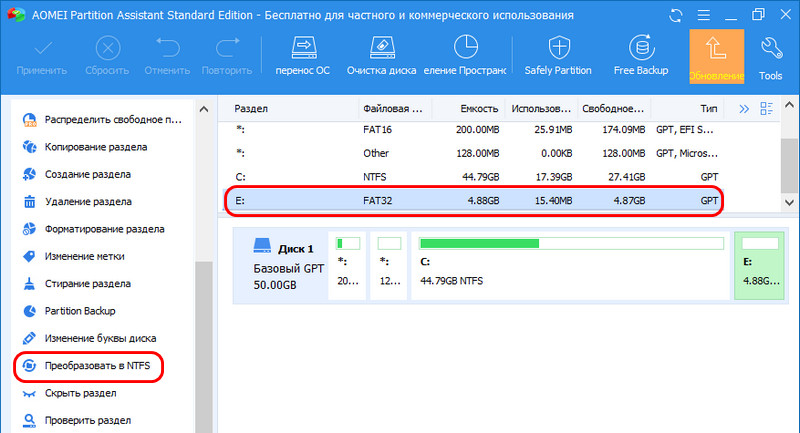Expand more columns with the double-chevron
The image size is (800, 433).
(744, 109)
